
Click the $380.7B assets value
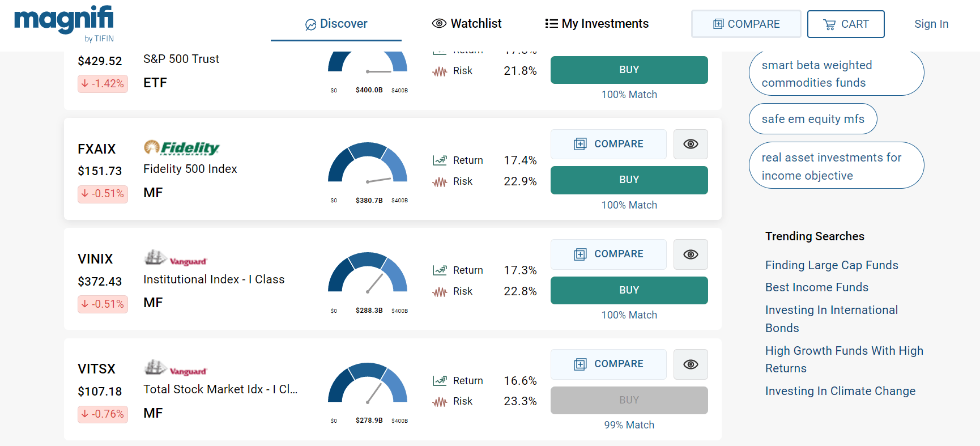(x=369, y=201)
